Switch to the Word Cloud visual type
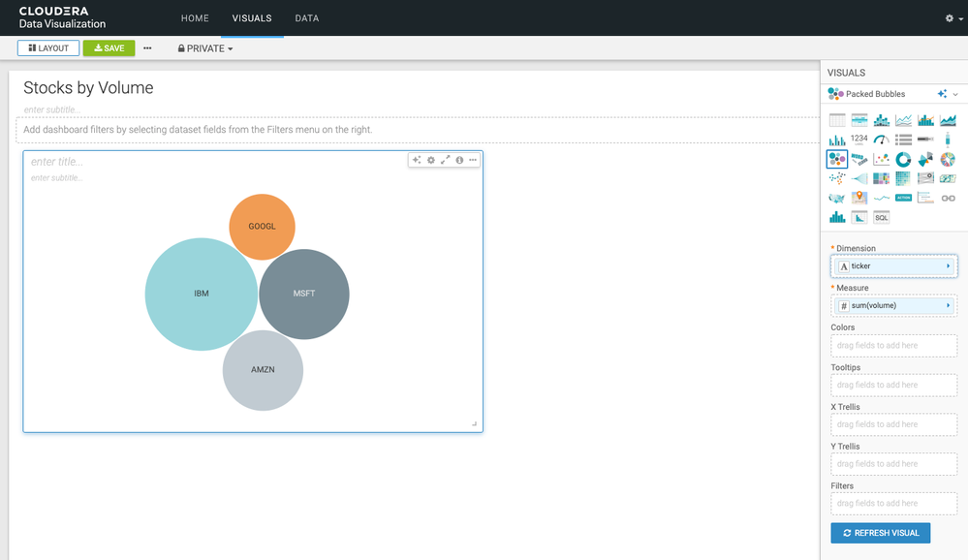The width and height of the screenshot is (968, 560). point(859,160)
